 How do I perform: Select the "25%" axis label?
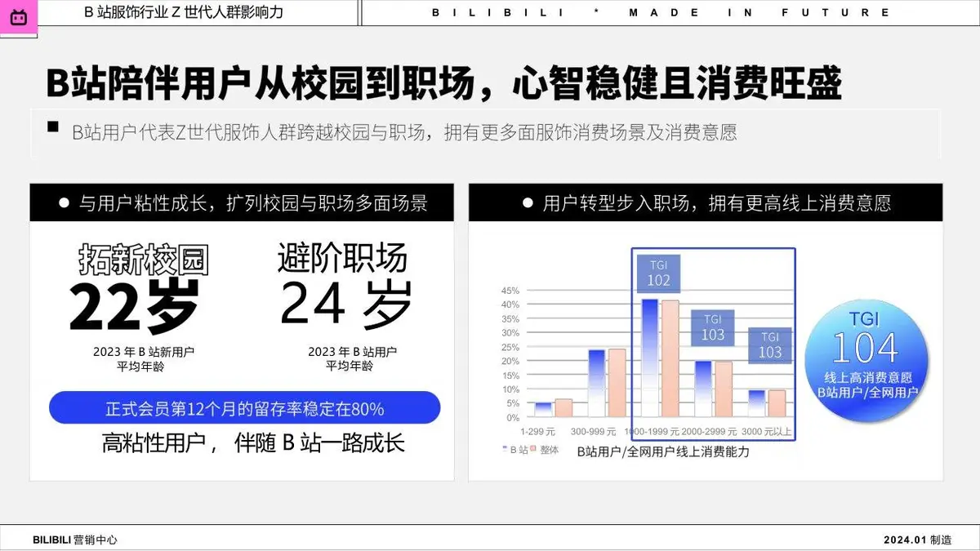(510, 347)
